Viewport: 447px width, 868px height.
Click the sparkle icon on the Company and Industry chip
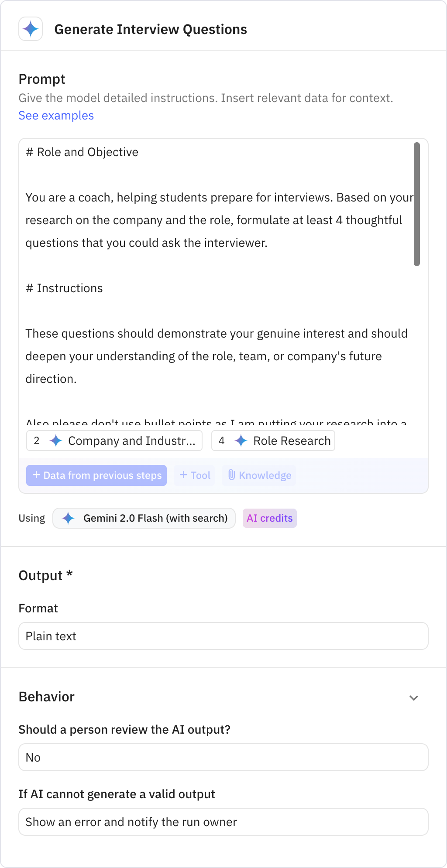[x=56, y=441]
